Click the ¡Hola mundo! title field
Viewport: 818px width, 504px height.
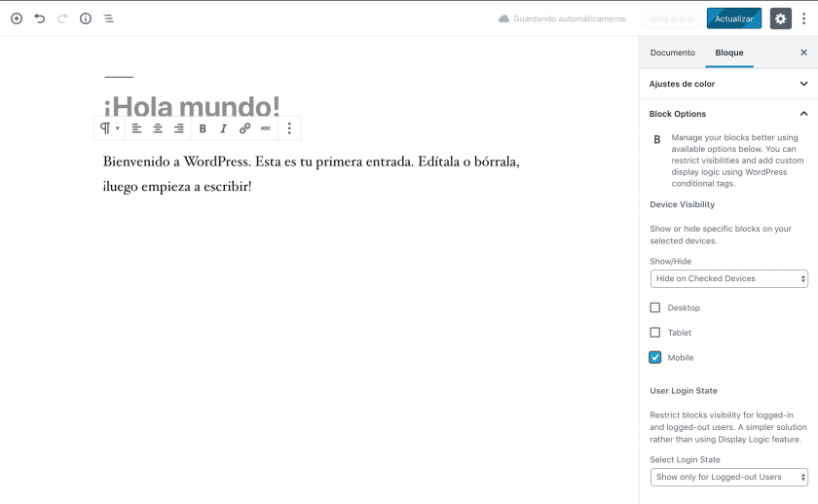tap(192, 106)
